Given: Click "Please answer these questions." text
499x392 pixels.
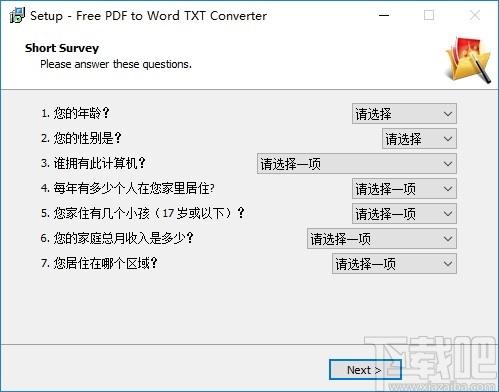Looking at the screenshot, I should (x=116, y=64).
